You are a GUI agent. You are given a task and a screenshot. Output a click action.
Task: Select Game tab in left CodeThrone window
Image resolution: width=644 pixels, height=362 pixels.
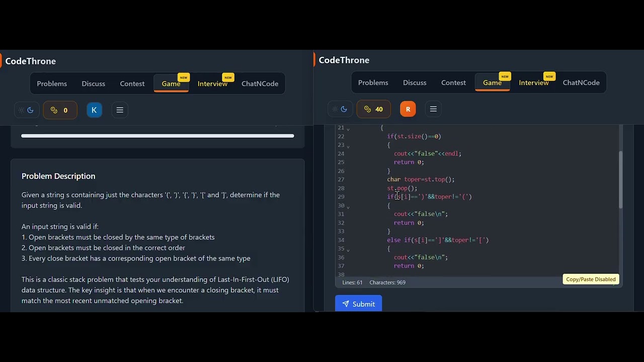pyautogui.click(x=171, y=83)
